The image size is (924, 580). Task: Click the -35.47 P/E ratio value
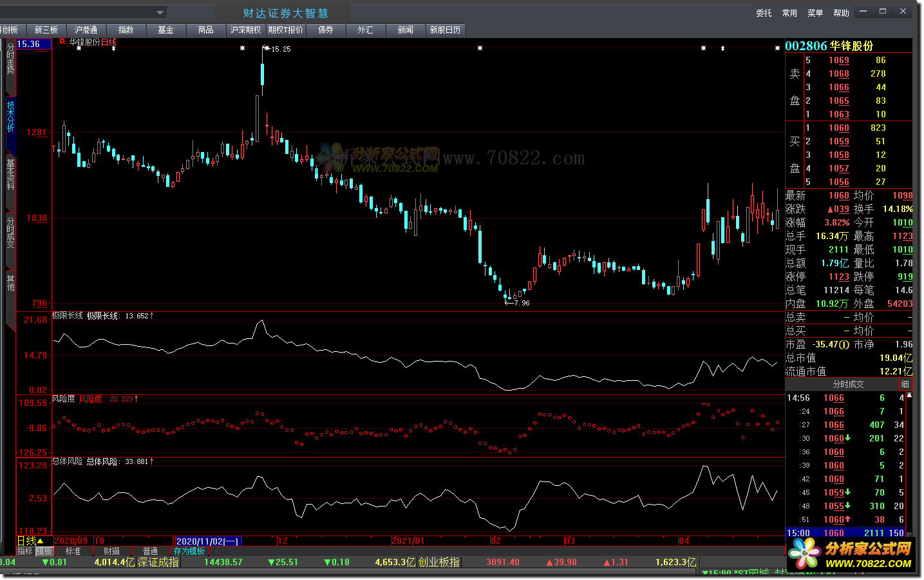point(825,344)
